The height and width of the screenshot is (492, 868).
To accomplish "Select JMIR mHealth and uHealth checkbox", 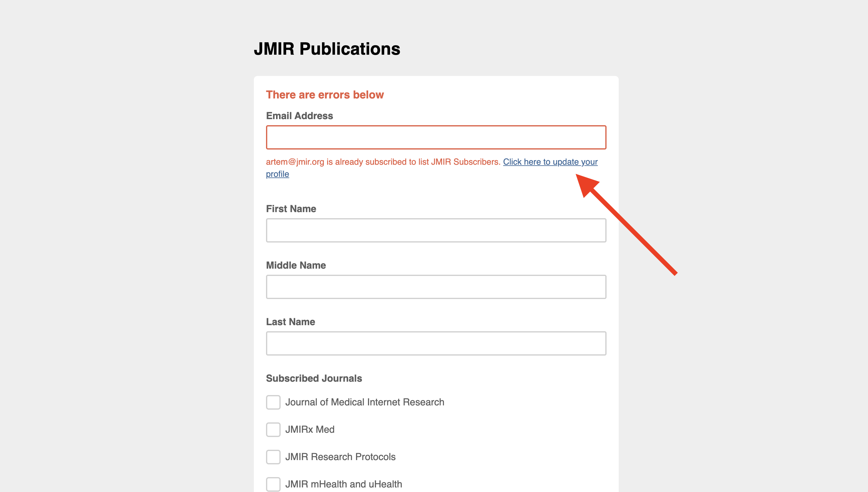I will (273, 484).
